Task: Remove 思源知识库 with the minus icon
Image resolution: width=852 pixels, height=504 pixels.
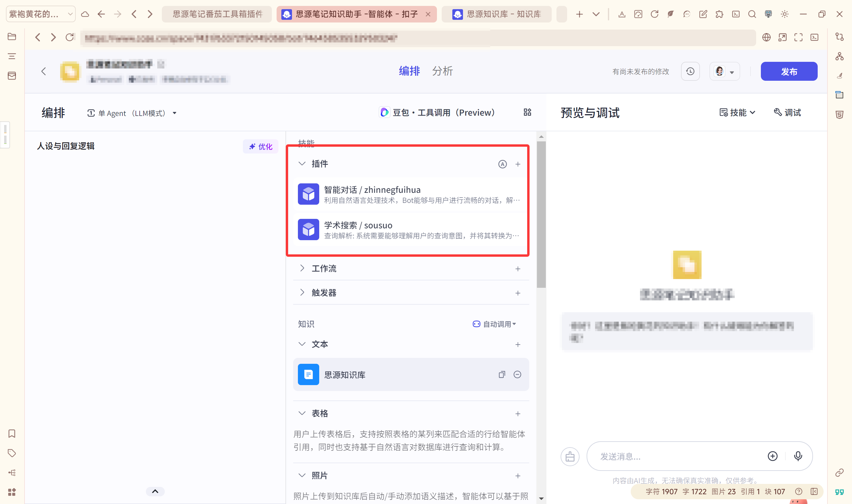Action: pyautogui.click(x=517, y=375)
